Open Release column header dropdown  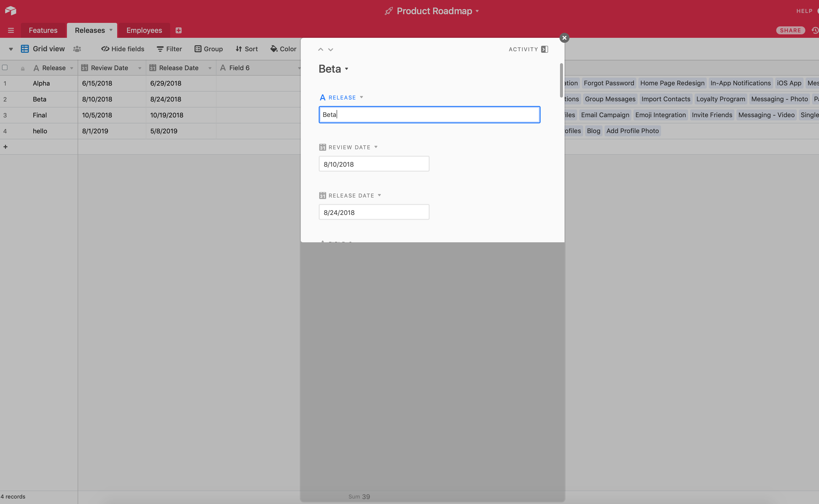click(x=72, y=68)
